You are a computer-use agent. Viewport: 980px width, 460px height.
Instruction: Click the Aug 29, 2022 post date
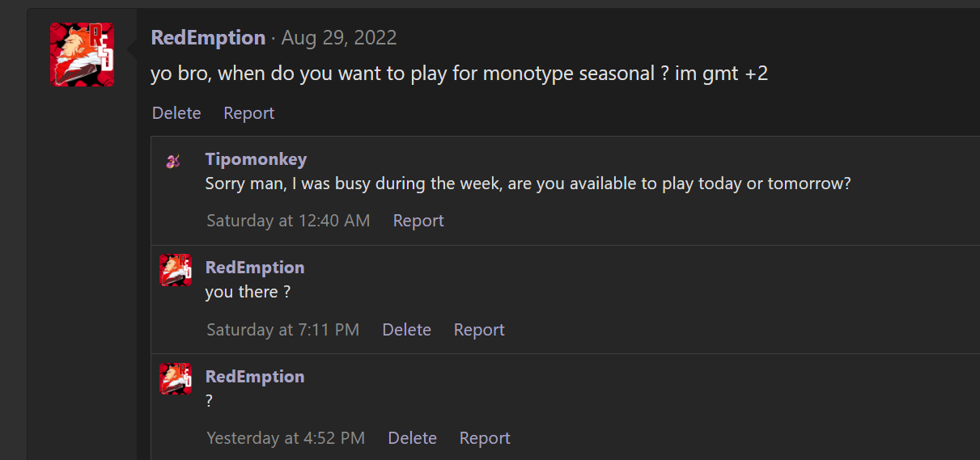(x=338, y=37)
